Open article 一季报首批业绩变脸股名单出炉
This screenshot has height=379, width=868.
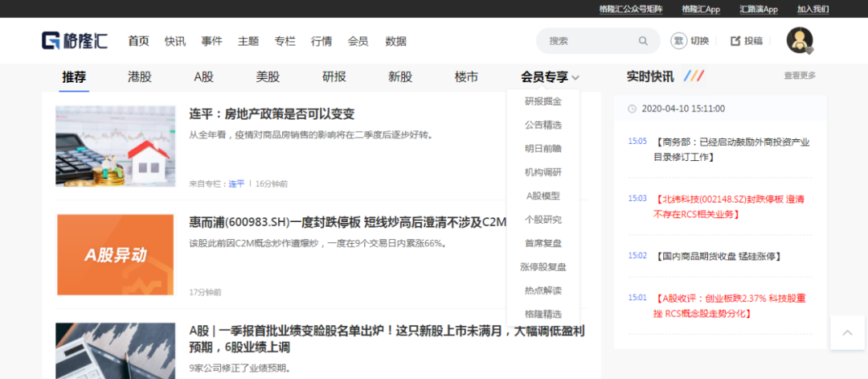pyautogui.click(x=387, y=339)
